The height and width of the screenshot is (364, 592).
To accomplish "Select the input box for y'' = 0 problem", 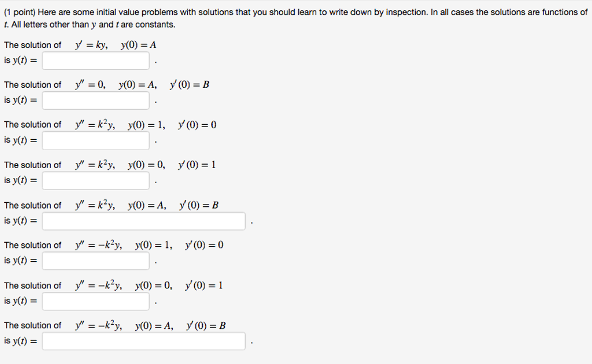I will 95,101.
